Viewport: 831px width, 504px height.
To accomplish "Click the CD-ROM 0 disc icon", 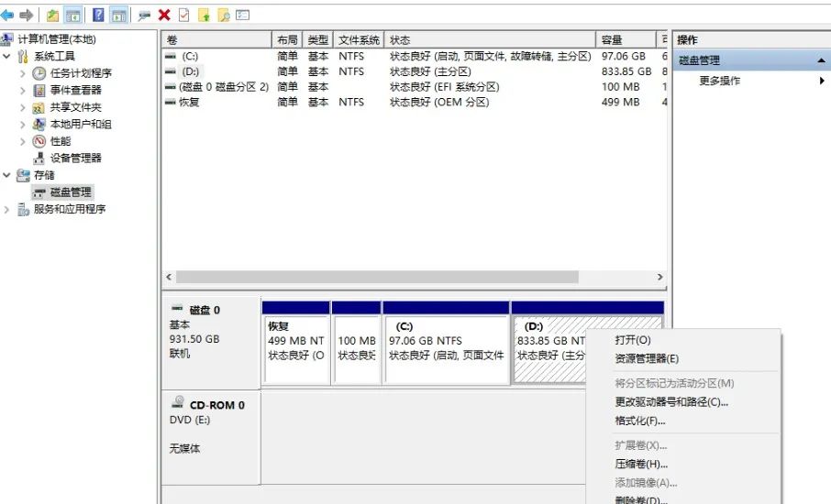I will coord(178,402).
